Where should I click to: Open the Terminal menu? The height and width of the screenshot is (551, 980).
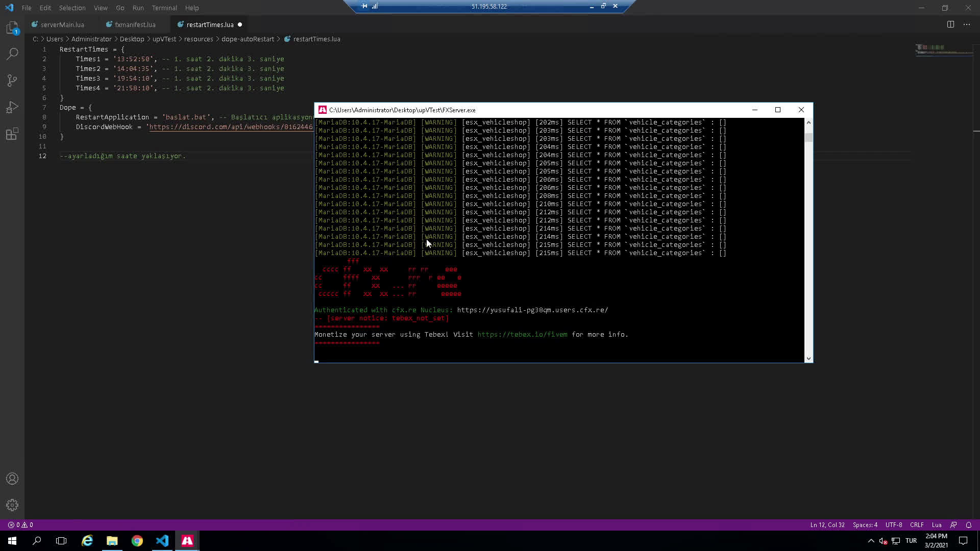164,8
